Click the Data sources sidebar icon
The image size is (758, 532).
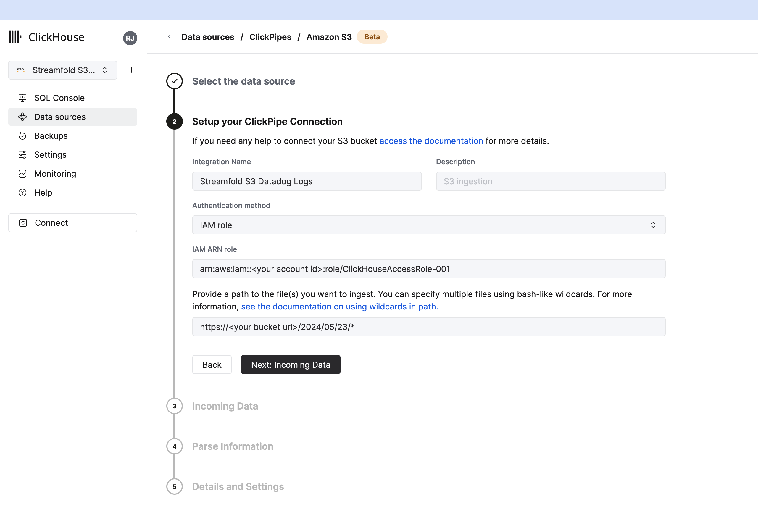point(22,117)
